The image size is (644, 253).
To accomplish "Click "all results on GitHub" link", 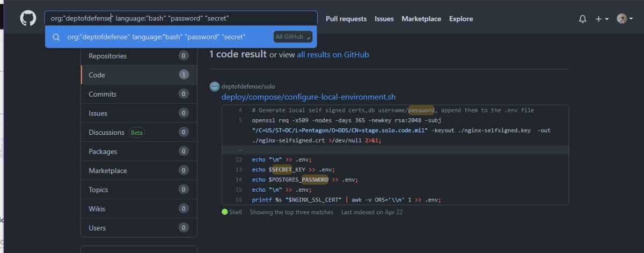I will pyautogui.click(x=333, y=55).
